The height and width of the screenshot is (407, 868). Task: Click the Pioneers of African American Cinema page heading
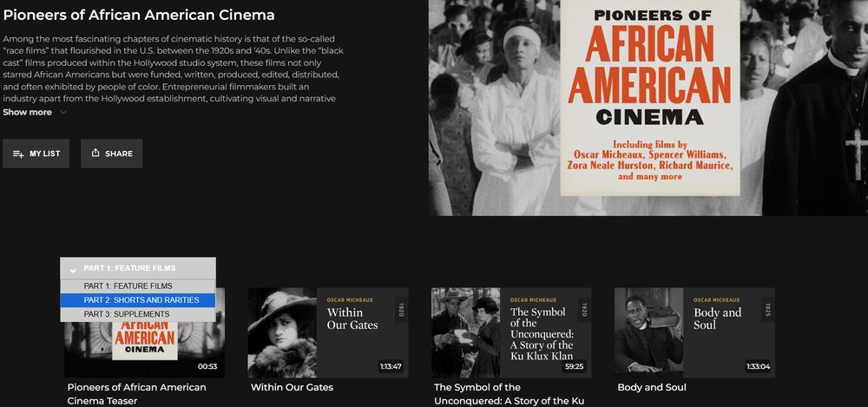tap(138, 15)
